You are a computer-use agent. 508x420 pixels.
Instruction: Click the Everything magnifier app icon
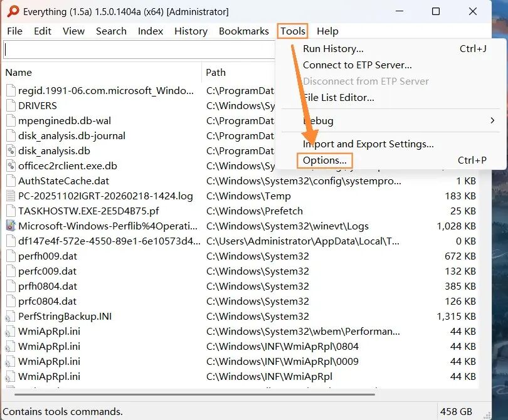[13, 12]
